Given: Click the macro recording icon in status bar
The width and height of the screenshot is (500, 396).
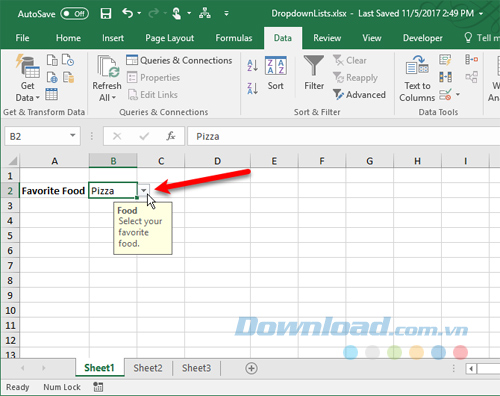Looking at the screenshot, I should tap(98, 387).
